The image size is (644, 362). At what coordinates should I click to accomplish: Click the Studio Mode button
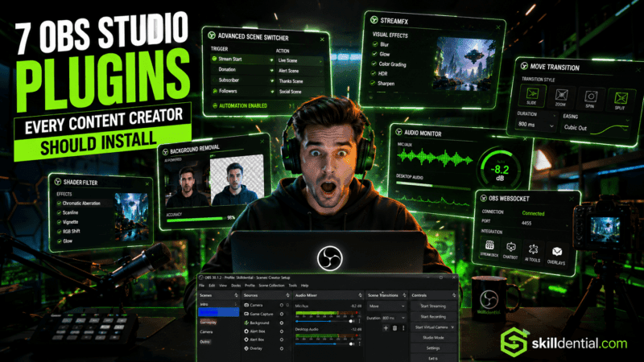(433, 338)
